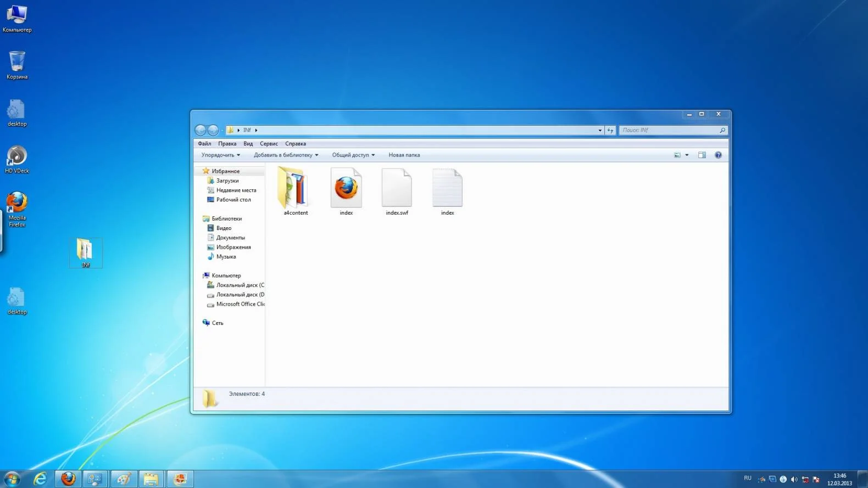868x488 pixels.
Task: Click the refresh button beside address bar
Action: pos(610,131)
